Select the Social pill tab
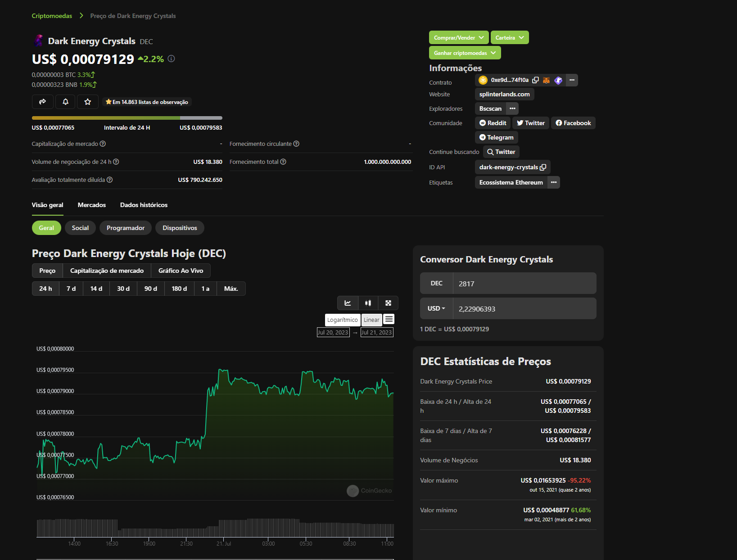This screenshot has height=560, width=737. click(80, 228)
